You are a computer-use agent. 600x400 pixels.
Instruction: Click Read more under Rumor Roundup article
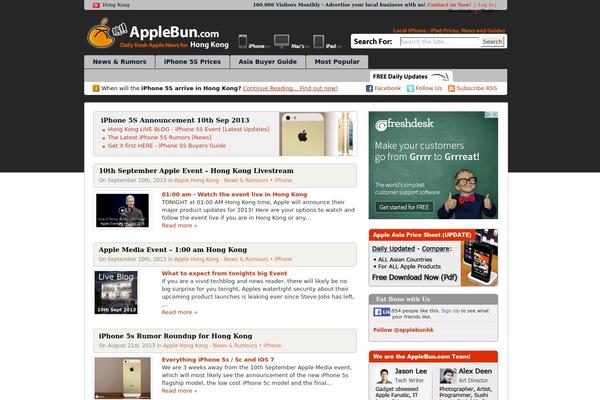click(179, 391)
